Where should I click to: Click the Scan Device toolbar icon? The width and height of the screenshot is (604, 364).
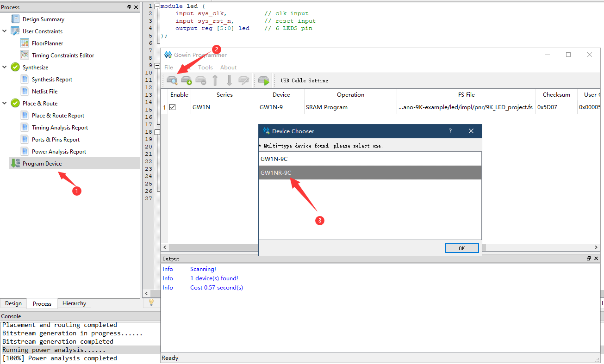point(172,80)
